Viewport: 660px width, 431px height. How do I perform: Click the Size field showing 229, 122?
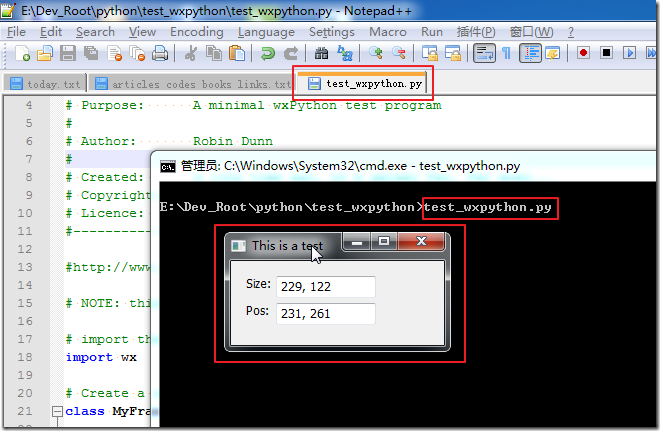pos(325,287)
